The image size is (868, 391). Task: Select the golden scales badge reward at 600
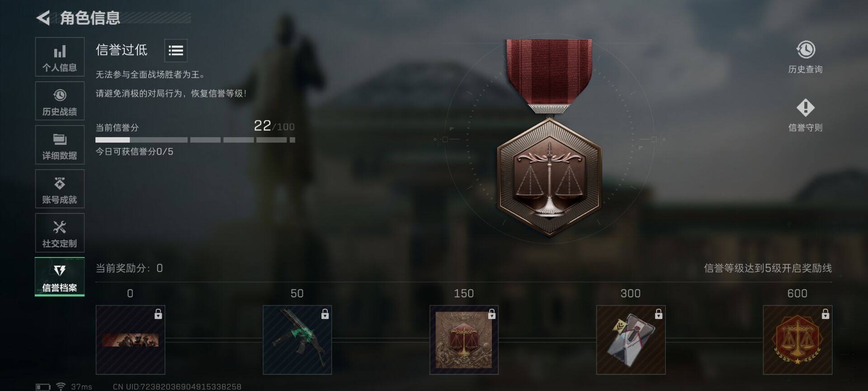(797, 340)
